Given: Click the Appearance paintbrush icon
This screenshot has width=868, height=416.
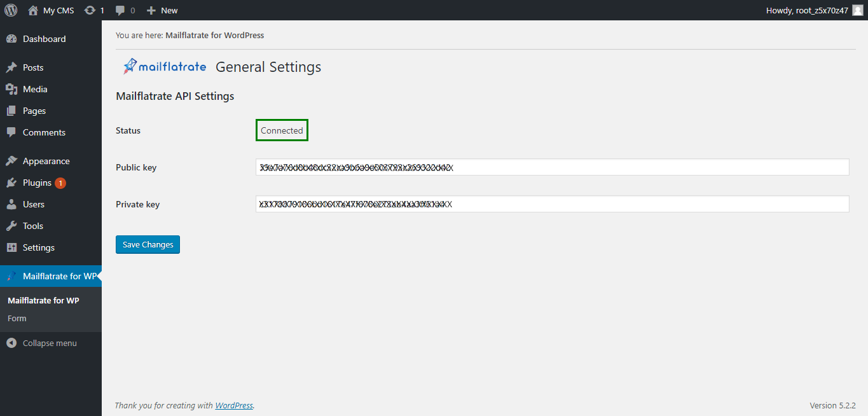Looking at the screenshot, I should (x=11, y=161).
